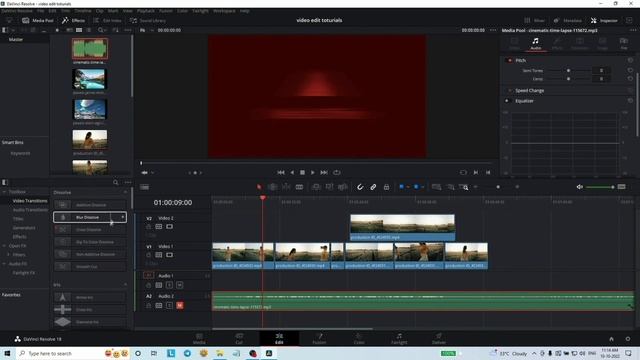Toggle loop playback in viewer
Viewport: 640px width, 360px height.
pos(336,173)
